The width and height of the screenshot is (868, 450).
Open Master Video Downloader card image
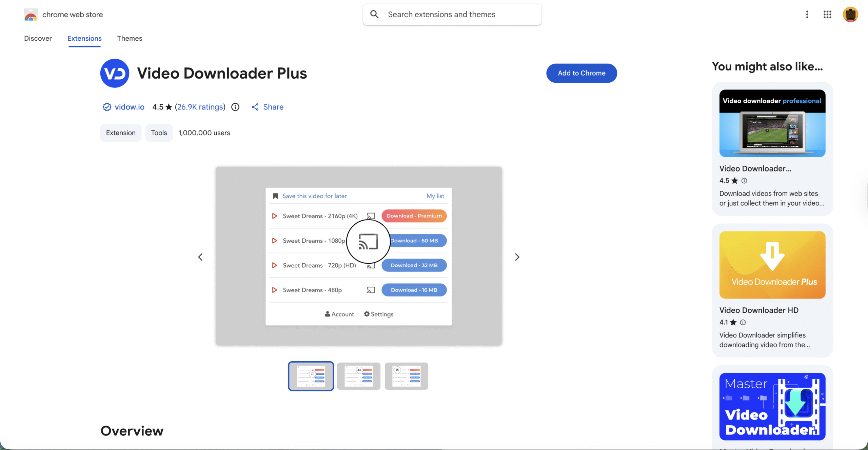(772, 407)
